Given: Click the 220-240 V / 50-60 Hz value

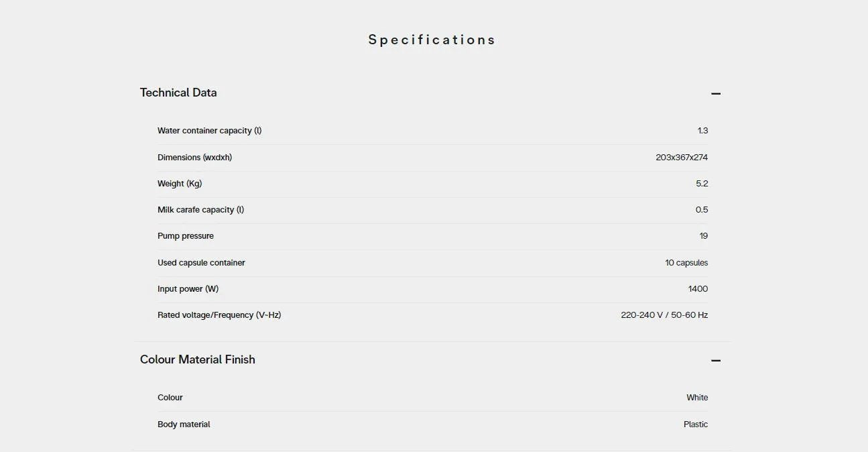Looking at the screenshot, I should [664, 315].
